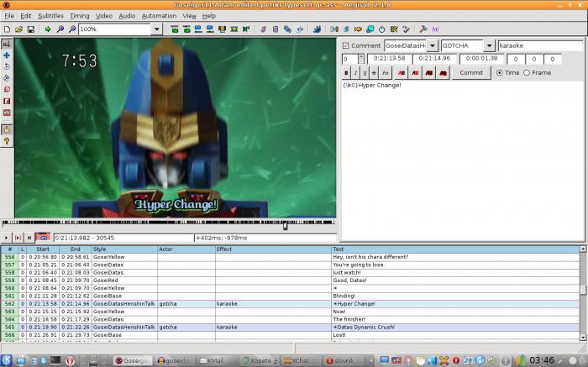588x367 pixels.
Task: Set primary color with first AB swatch
Action: tap(402, 73)
